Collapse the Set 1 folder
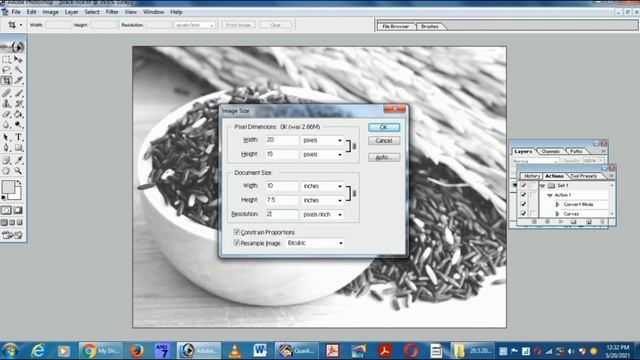 [x=542, y=185]
